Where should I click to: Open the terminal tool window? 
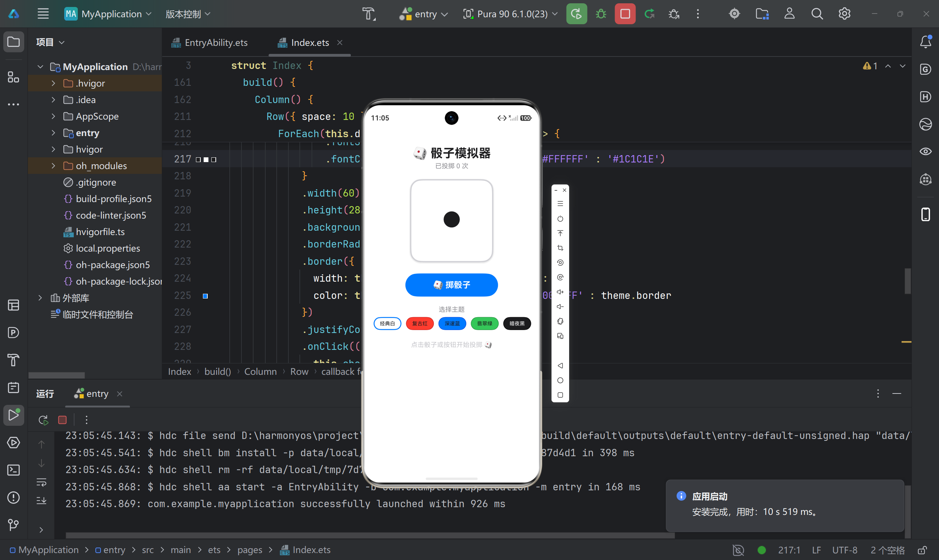14,470
